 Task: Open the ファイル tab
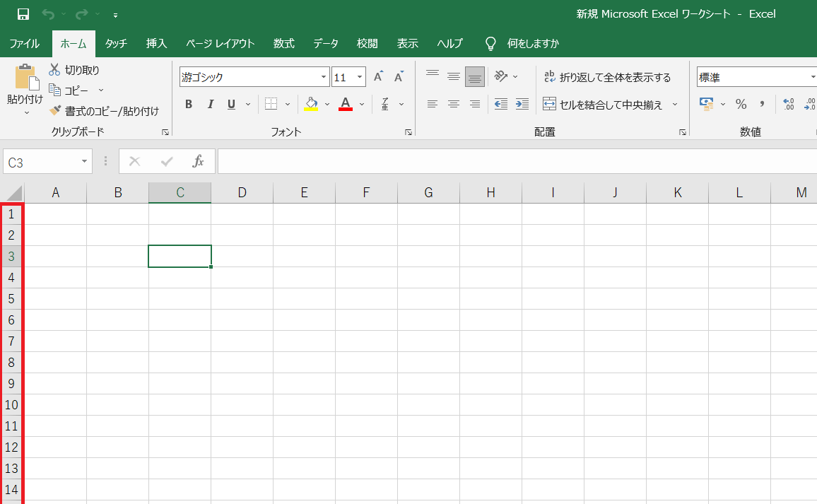(25, 43)
